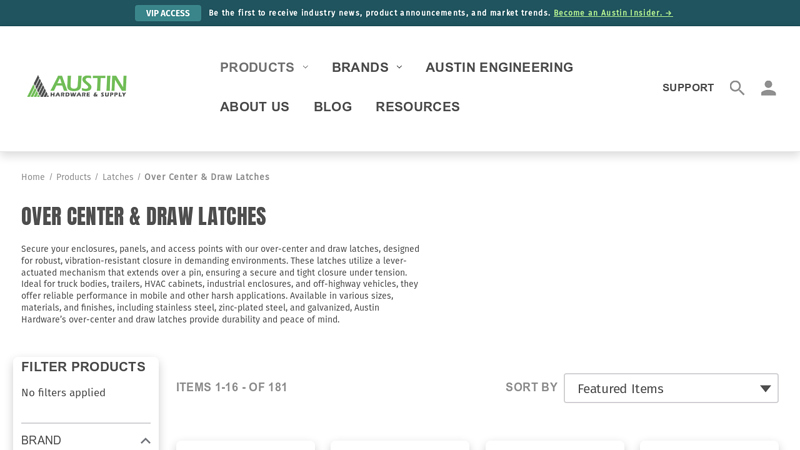Screen dimensions: 800x450
Task: Follow the Become an Austin Insider link
Action: pyautogui.click(x=613, y=13)
